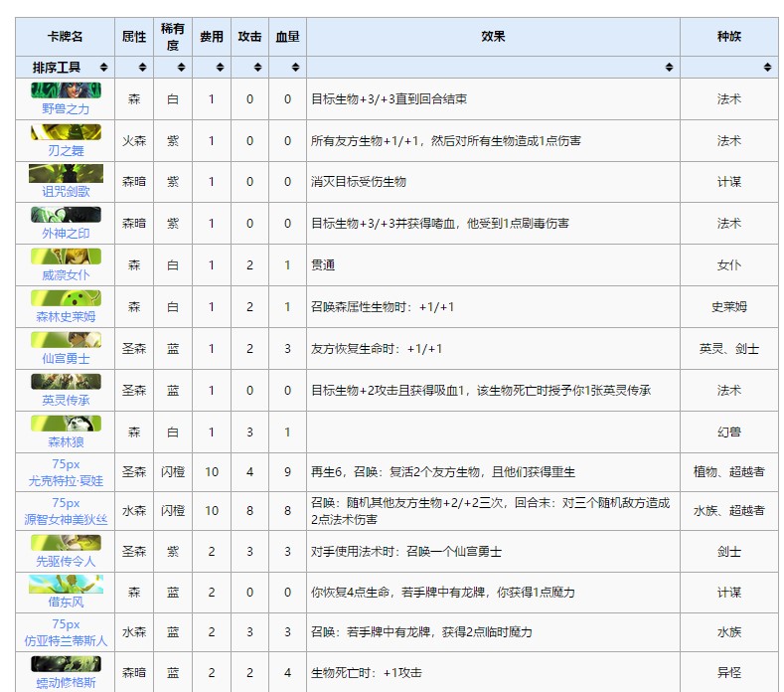Viewport: 784px width, 692px height.
Task: Open 森林史莱姆 card thumbnail image
Action: pyautogui.click(x=66, y=298)
